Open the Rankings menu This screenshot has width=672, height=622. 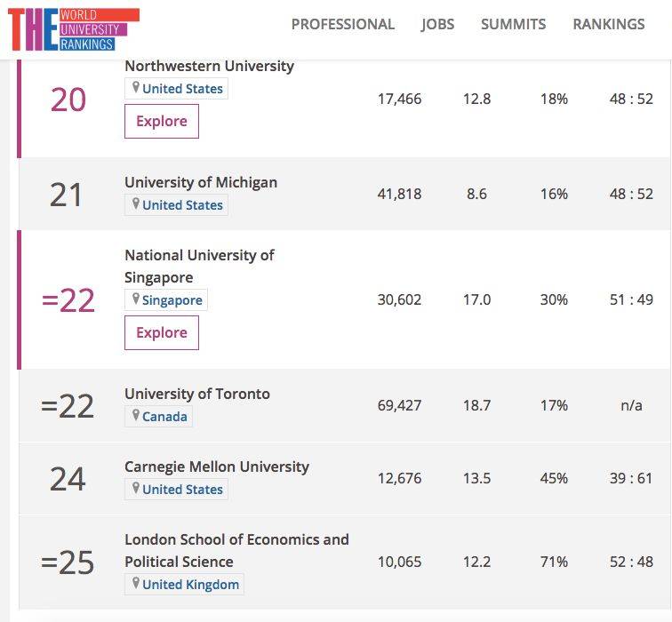pos(608,24)
